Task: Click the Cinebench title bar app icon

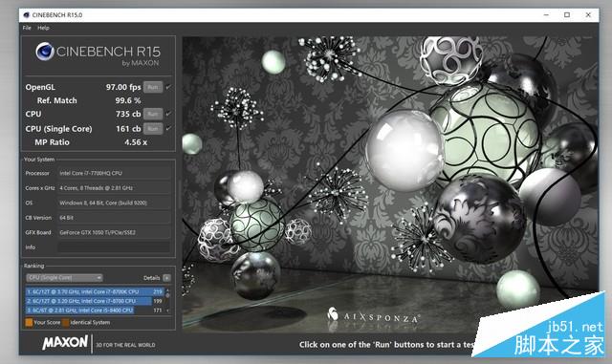Action: point(26,15)
